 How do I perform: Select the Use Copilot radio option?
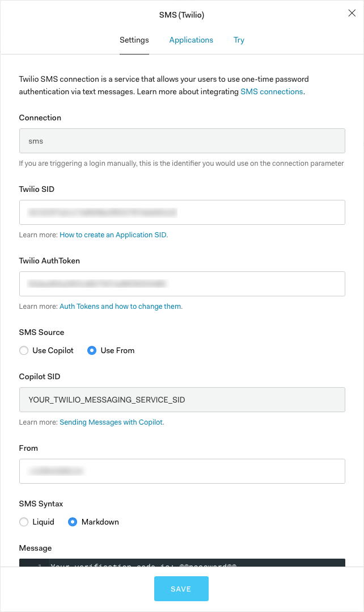pyautogui.click(x=24, y=350)
